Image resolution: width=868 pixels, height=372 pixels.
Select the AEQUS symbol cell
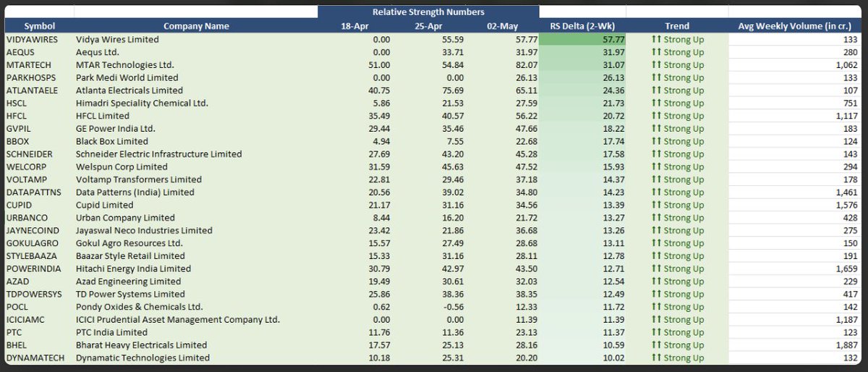[20, 52]
